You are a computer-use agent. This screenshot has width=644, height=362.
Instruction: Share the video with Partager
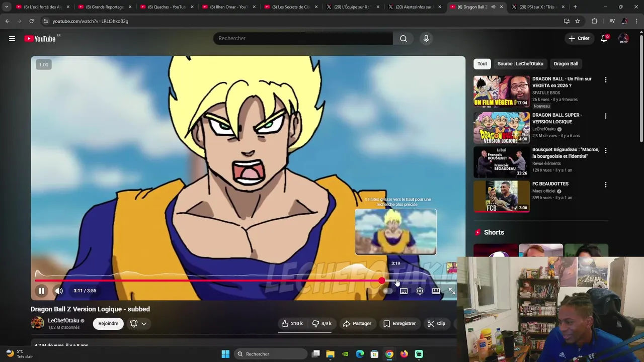point(357,324)
